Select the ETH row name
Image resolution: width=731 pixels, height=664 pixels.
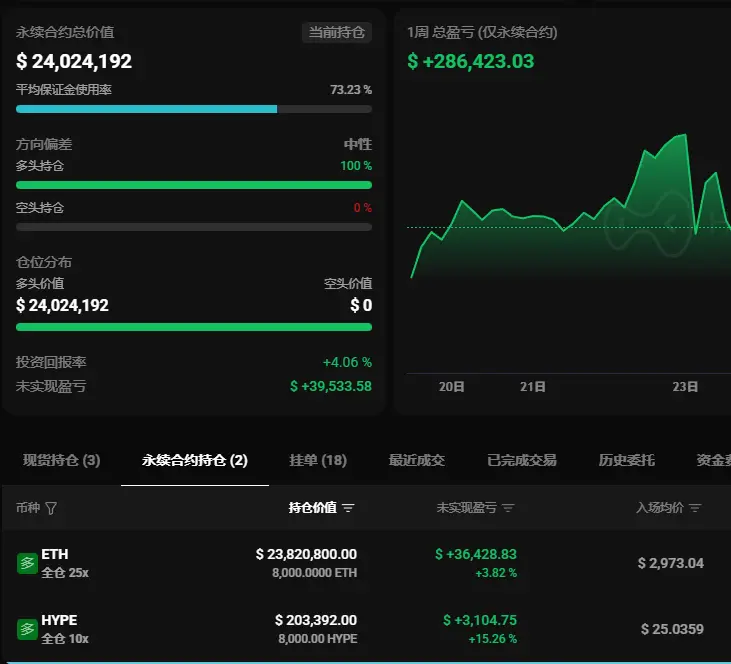tap(55, 554)
